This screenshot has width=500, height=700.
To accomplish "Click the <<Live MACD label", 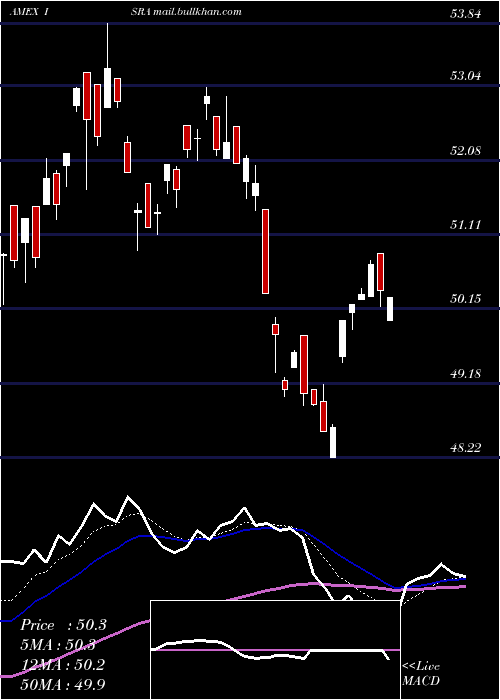I will pyautogui.click(x=421, y=673).
